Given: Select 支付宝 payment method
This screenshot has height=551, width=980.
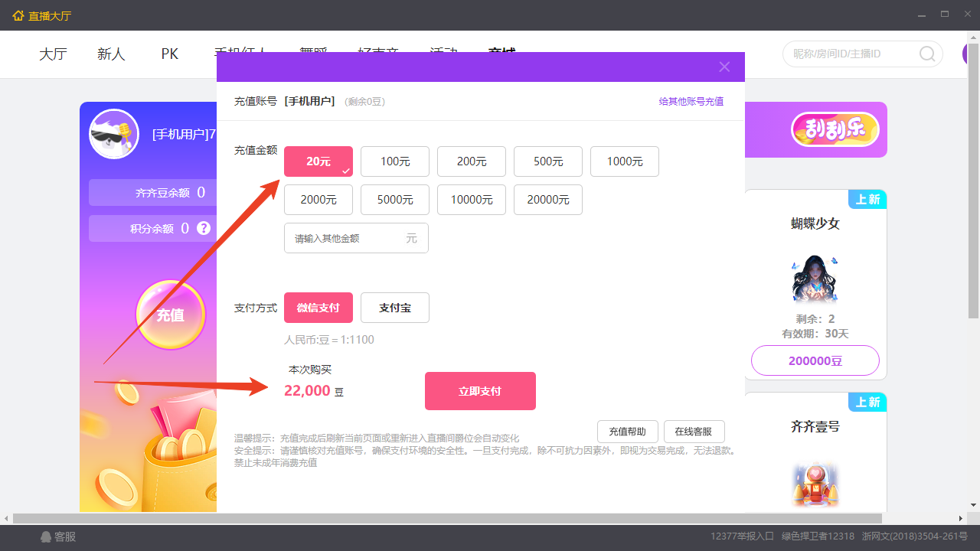Looking at the screenshot, I should point(395,308).
